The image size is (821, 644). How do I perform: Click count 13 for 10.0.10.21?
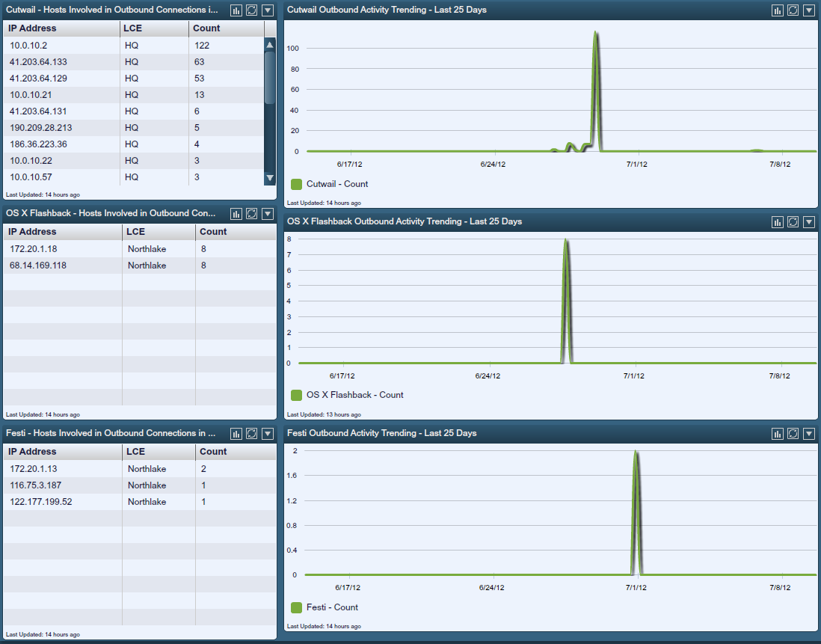point(200,95)
